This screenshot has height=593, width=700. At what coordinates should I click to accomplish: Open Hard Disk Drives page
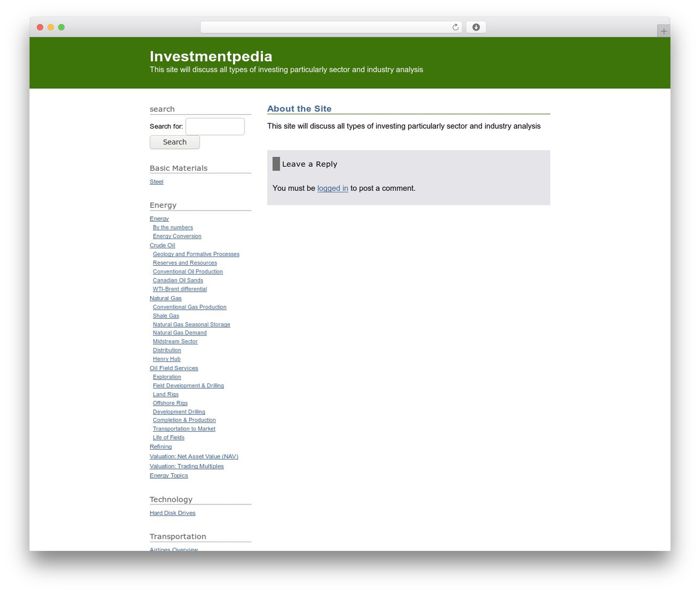[x=172, y=514]
